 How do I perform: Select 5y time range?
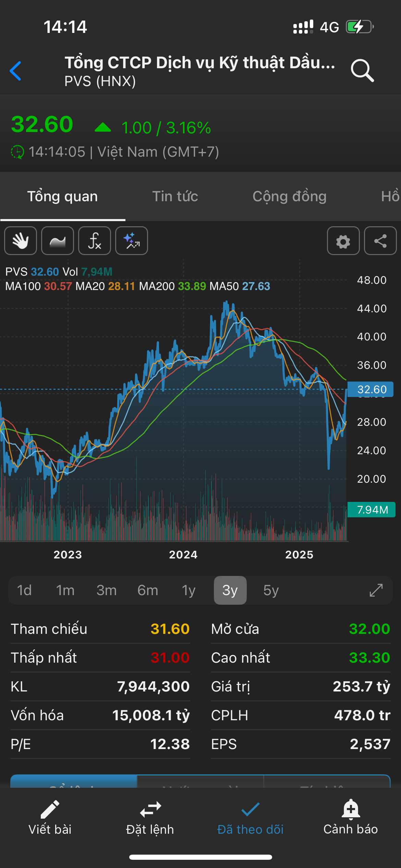271,590
